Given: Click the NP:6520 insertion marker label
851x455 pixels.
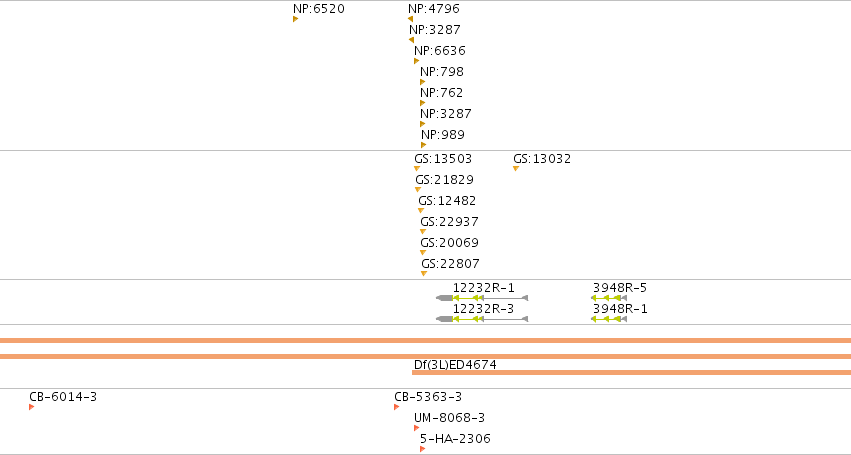Looking at the screenshot, I should (319, 9).
